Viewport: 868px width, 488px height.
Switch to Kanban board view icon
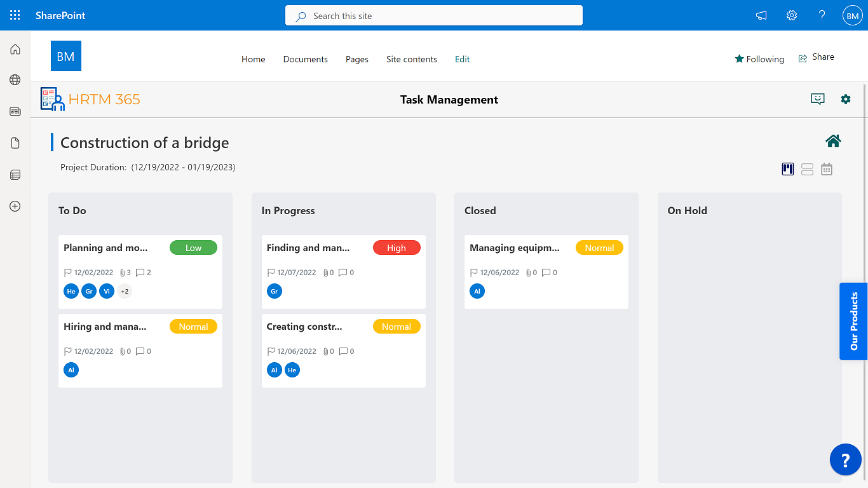pyautogui.click(x=788, y=169)
